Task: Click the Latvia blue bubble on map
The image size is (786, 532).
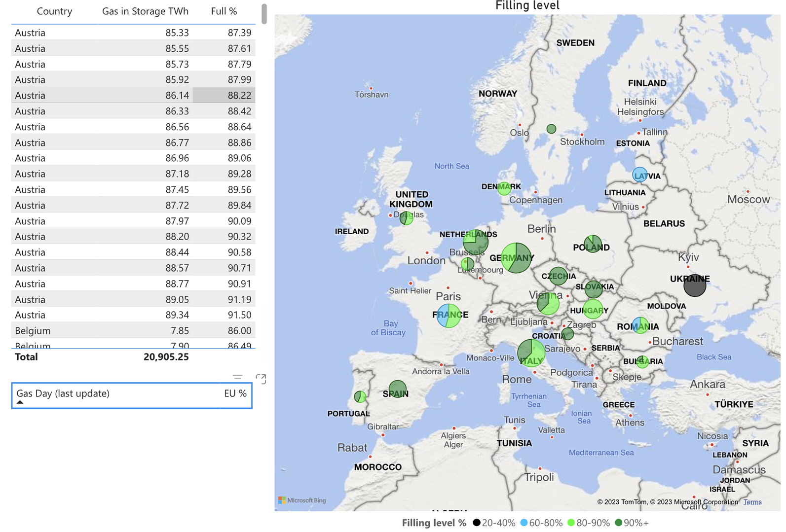Action: pos(640,175)
